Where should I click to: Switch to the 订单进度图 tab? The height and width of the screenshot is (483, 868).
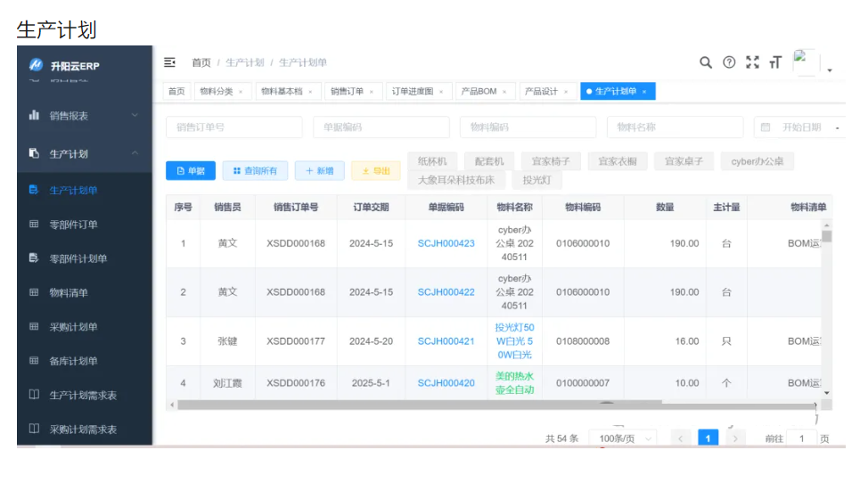click(x=413, y=92)
